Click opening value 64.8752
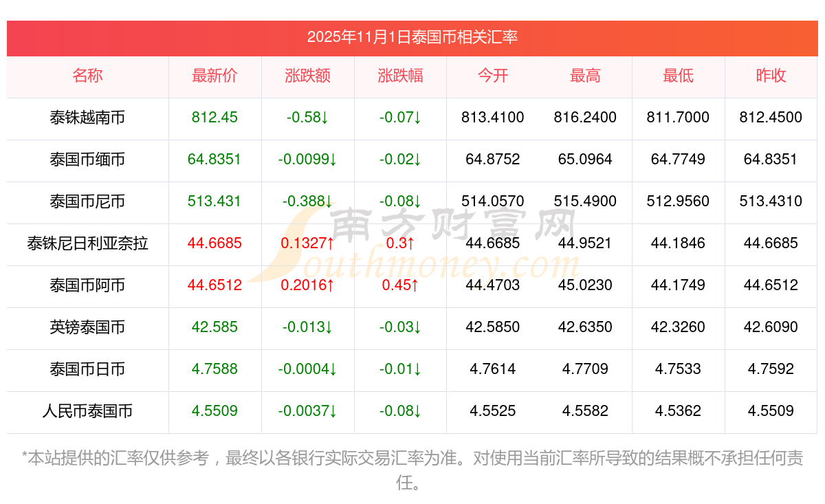The image size is (825, 504). (493, 160)
